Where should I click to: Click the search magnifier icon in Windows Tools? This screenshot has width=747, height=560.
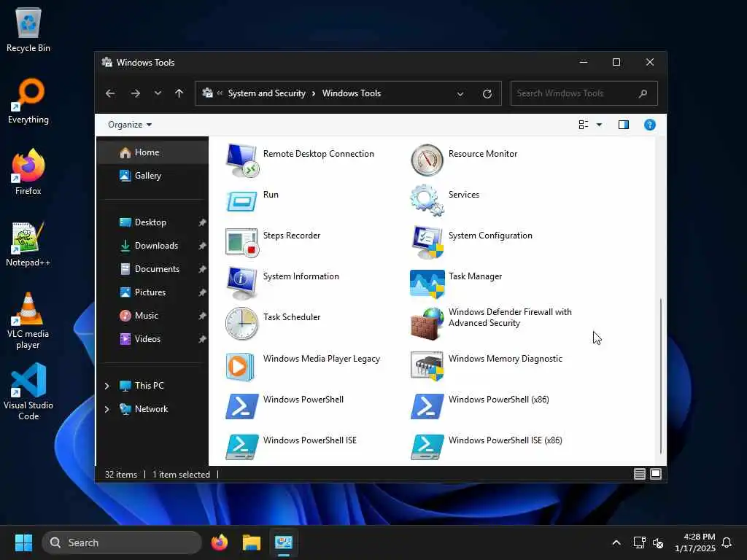pyautogui.click(x=643, y=93)
